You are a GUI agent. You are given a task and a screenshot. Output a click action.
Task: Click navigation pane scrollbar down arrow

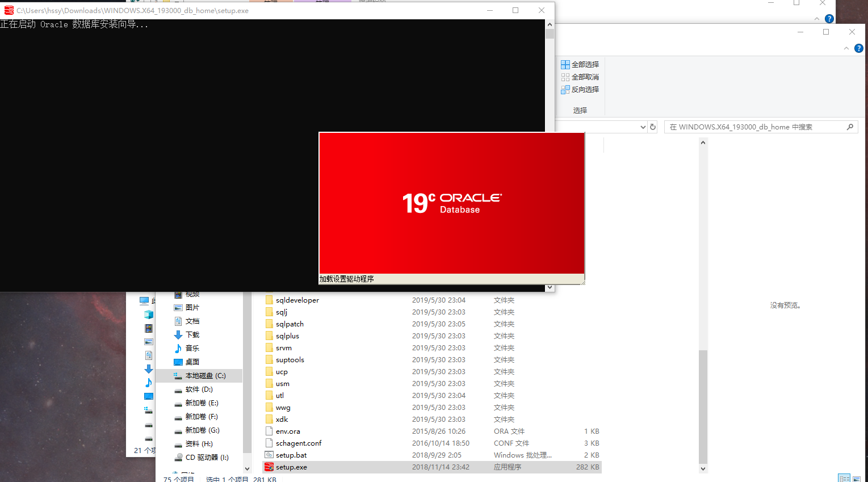247,469
